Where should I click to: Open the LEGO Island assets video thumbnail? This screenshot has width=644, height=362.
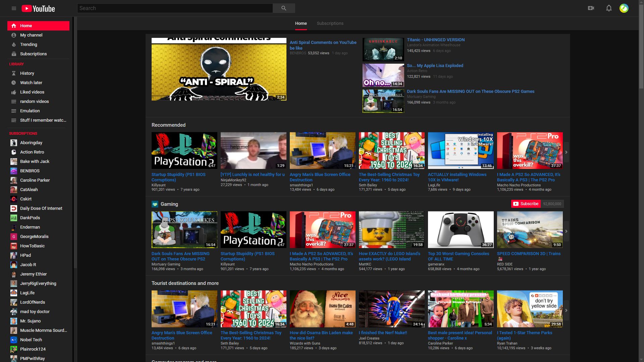[392, 230]
